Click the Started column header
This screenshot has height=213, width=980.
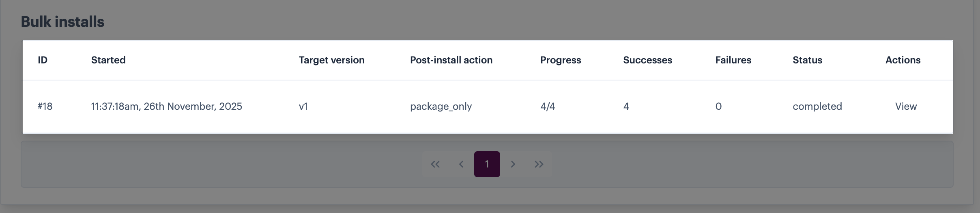pos(108,60)
